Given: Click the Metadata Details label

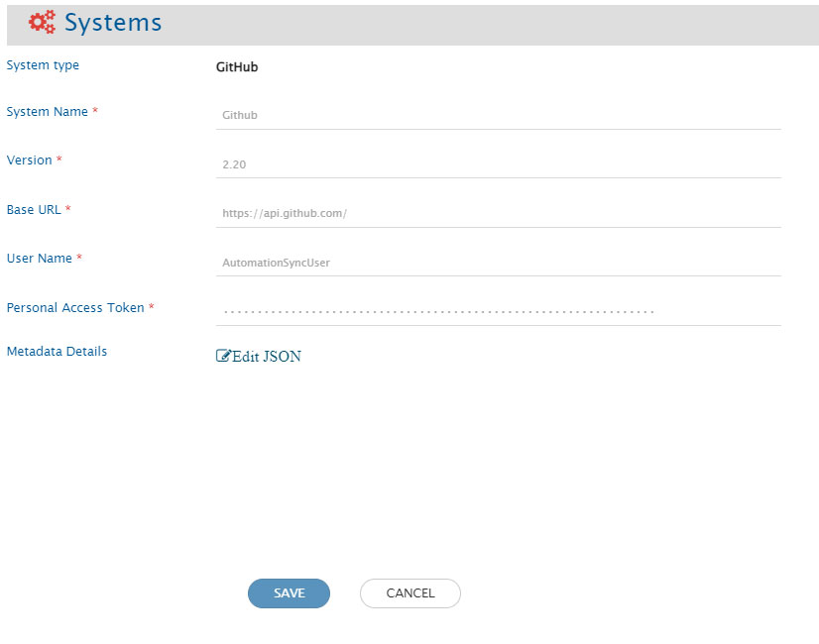Looking at the screenshot, I should 57,351.
